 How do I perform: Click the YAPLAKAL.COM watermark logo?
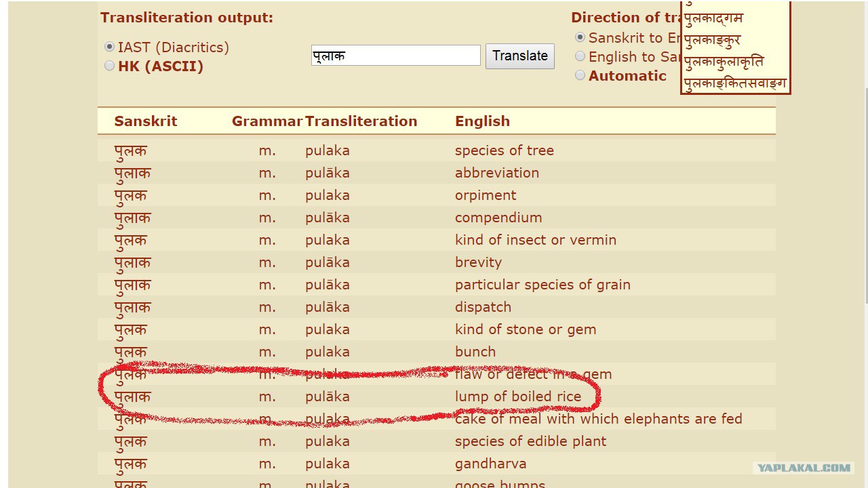pos(804,468)
